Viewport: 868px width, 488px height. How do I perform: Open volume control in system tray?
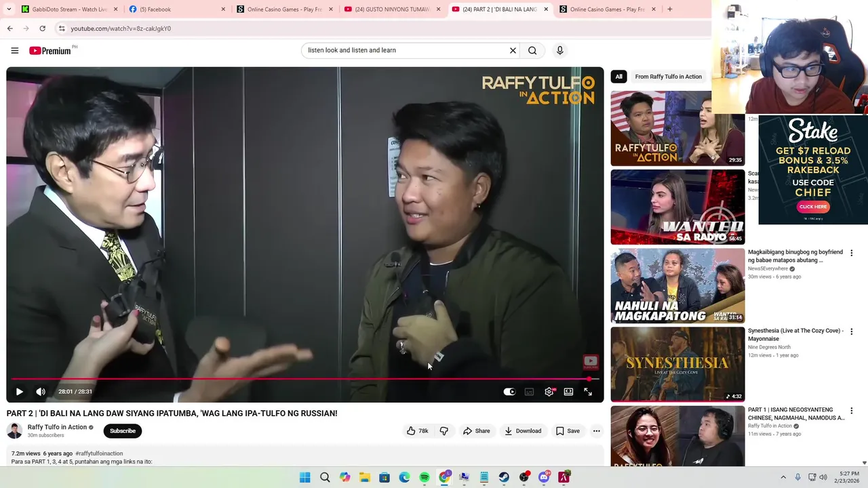pos(823,477)
